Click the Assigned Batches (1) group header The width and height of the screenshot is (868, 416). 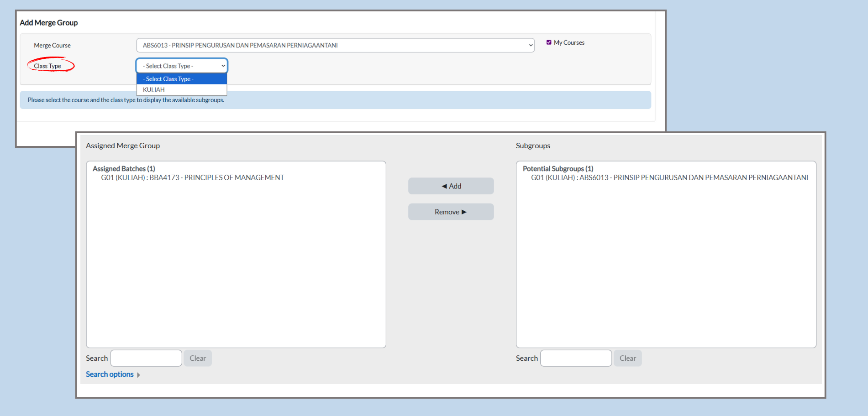tap(124, 168)
